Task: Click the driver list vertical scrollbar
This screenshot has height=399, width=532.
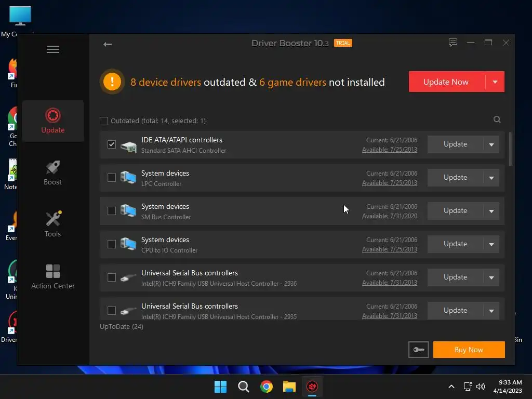Action: click(x=510, y=149)
